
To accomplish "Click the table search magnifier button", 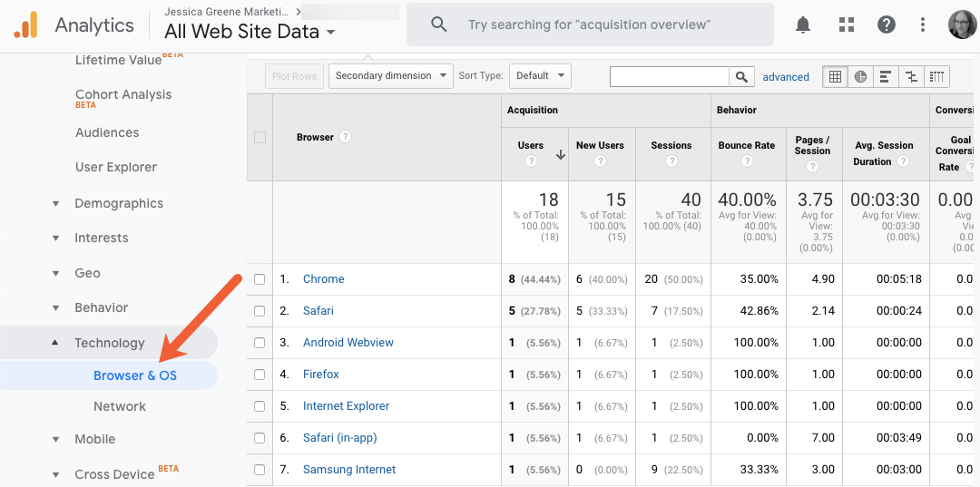I will pyautogui.click(x=741, y=77).
